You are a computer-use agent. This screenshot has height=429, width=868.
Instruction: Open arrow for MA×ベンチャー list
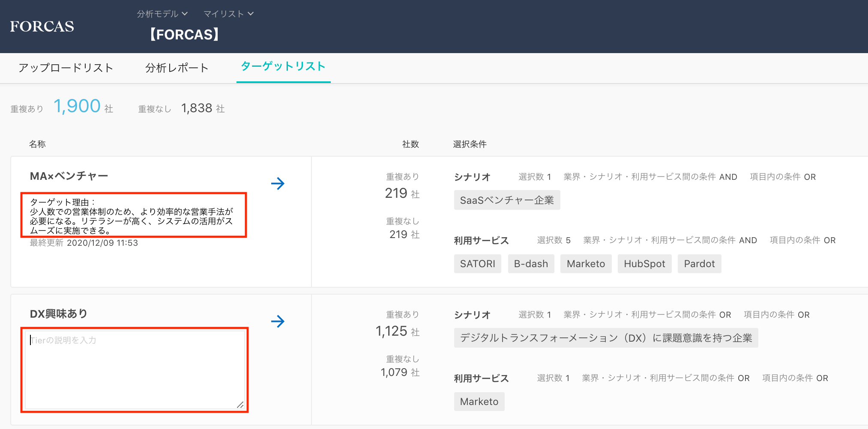coord(278,184)
